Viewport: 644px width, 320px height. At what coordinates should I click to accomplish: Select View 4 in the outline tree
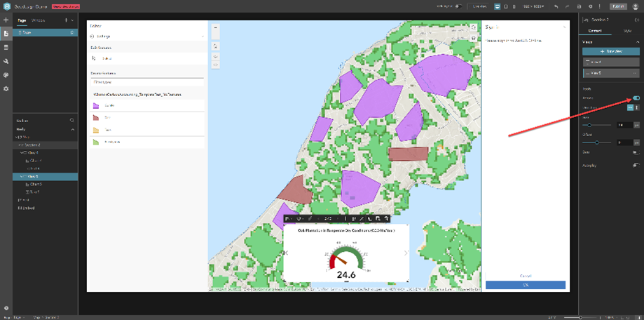point(45,152)
